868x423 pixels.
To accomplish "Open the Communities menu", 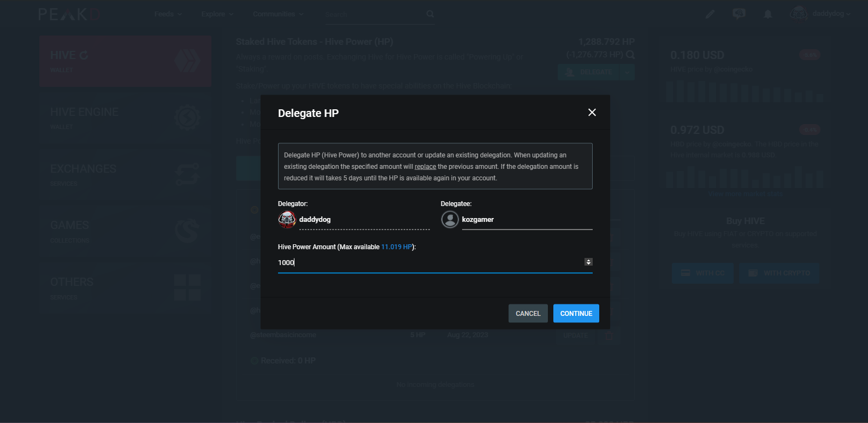I will tap(278, 14).
